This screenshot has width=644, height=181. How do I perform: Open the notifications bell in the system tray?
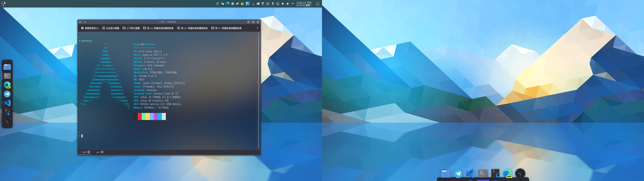click(x=218, y=4)
